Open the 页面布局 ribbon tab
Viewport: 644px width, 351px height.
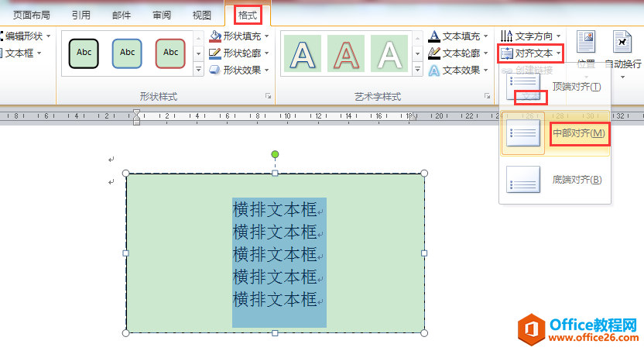pos(31,15)
